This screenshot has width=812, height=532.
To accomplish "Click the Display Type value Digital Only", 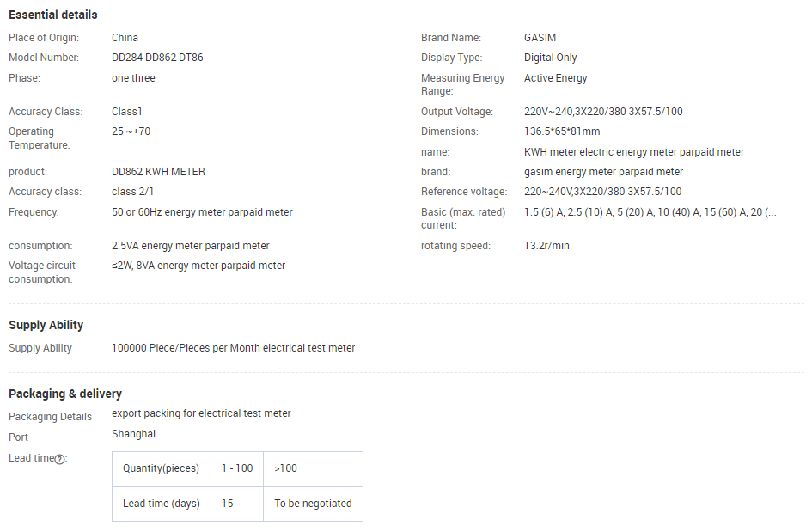I will [551, 58].
